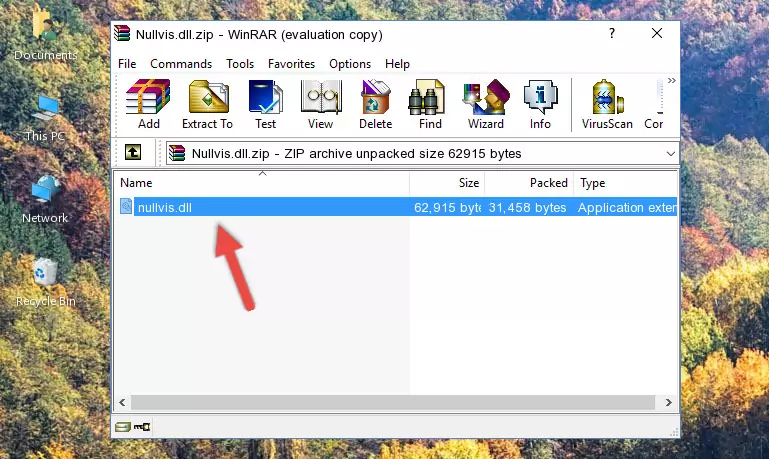Click the right scroll arrow of the file list

click(668, 403)
